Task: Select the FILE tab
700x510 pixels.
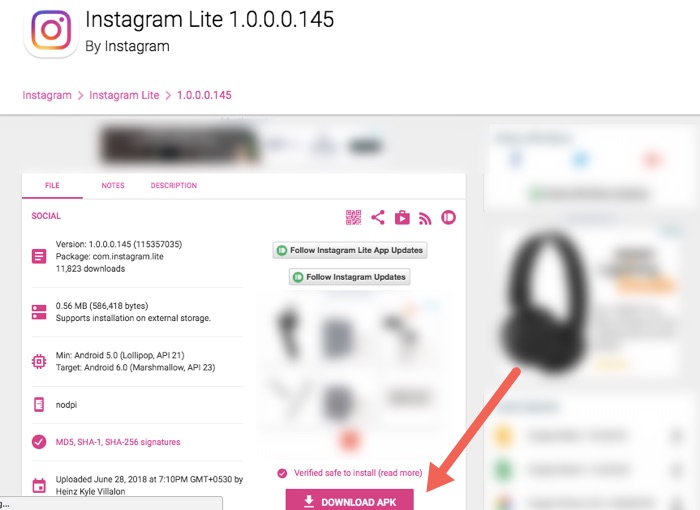Action: coord(52,185)
